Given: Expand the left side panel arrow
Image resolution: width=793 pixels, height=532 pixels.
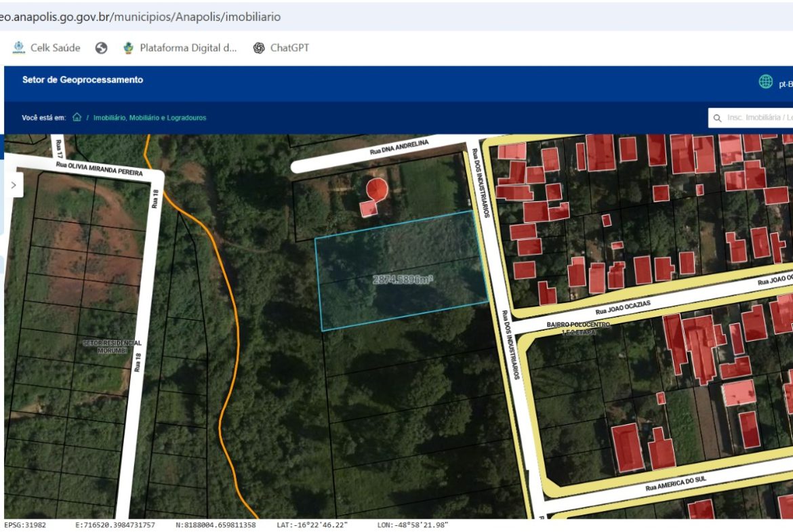Looking at the screenshot, I should click(x=14, y=185).
